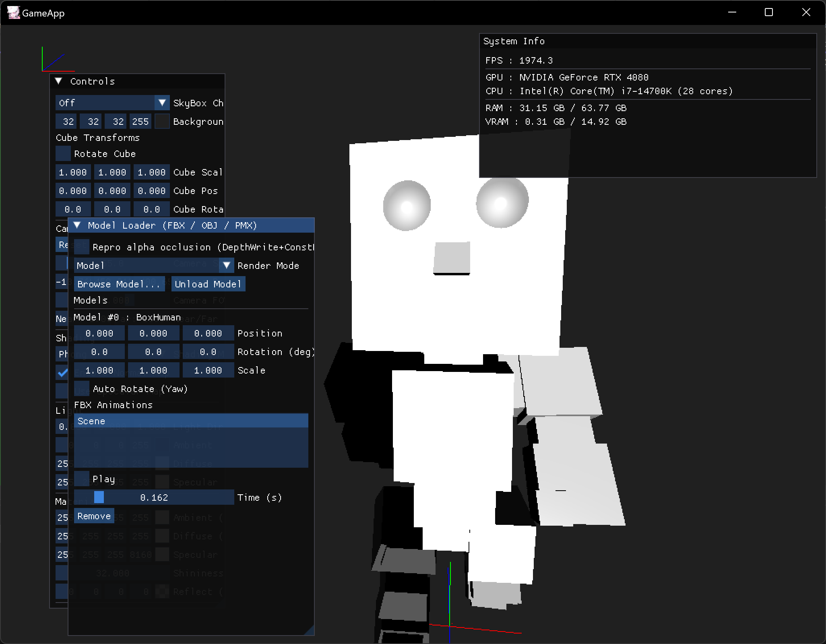Viewport: 826px width, 644px height.
Task: Toggle Repro alpha occlusion checkbox
Action: coord(82,247)
